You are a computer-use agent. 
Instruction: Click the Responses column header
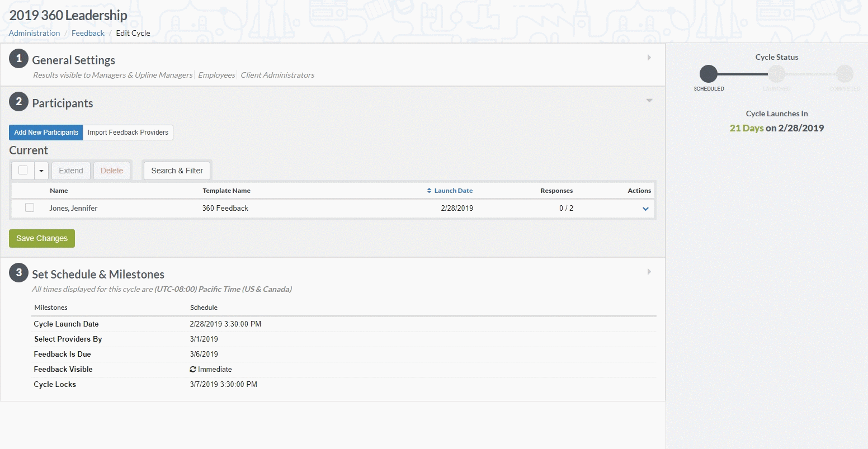coord(556,191)
